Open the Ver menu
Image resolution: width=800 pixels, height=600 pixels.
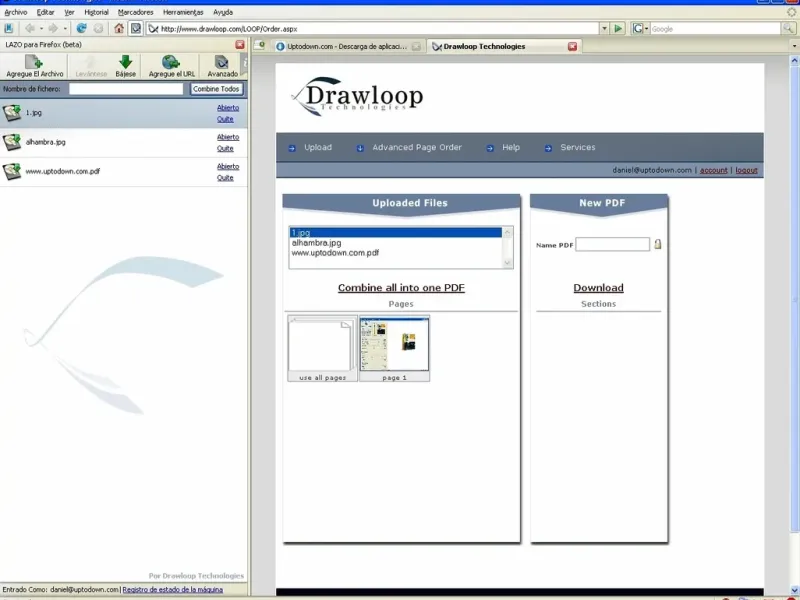point(69,12)
